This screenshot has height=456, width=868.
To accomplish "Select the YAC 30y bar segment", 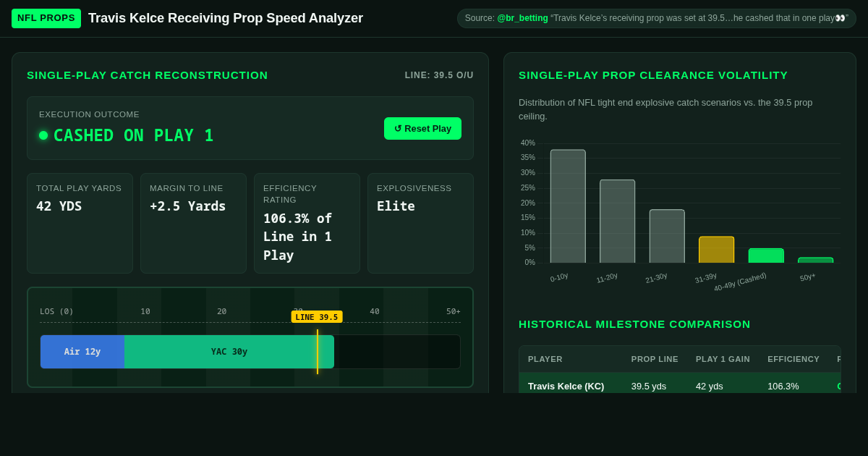I will [229, 352].
